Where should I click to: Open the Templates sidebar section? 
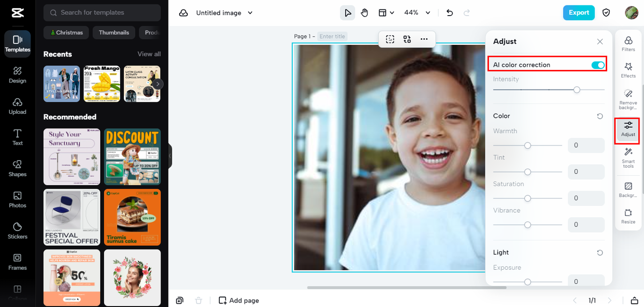coord(18,44)
